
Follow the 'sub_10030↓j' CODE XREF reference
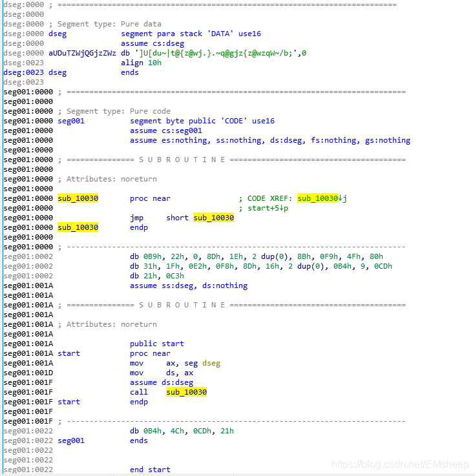click(322, 198)
